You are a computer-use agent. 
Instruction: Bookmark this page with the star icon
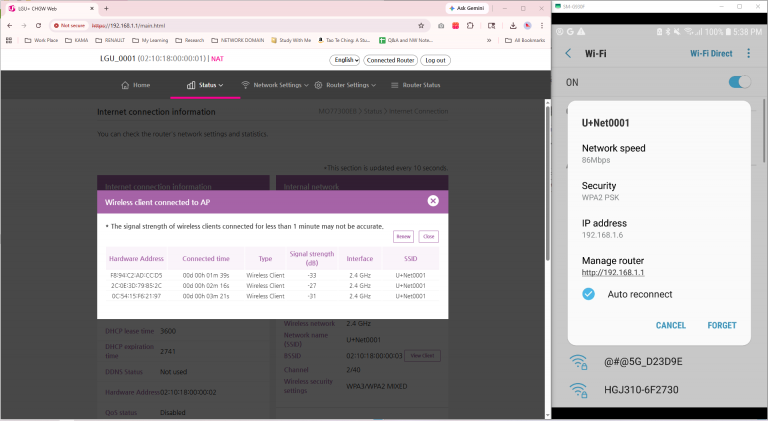pos(421,25)
